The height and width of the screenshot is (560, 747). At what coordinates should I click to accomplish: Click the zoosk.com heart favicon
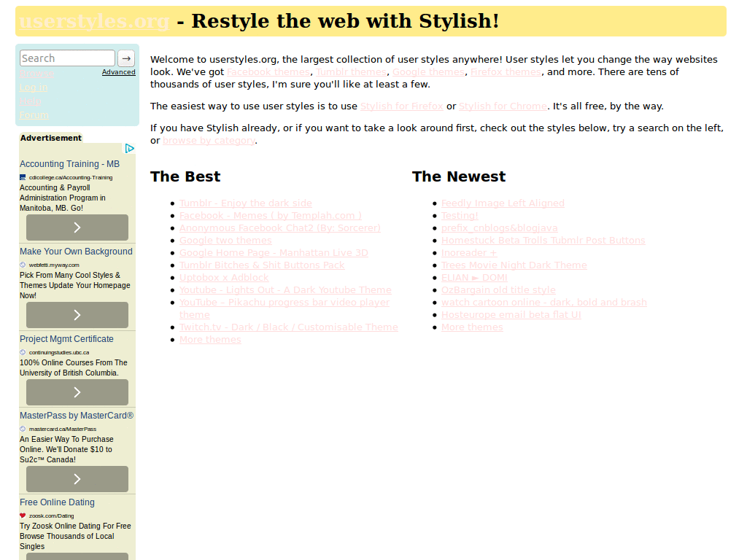[23, 516]
